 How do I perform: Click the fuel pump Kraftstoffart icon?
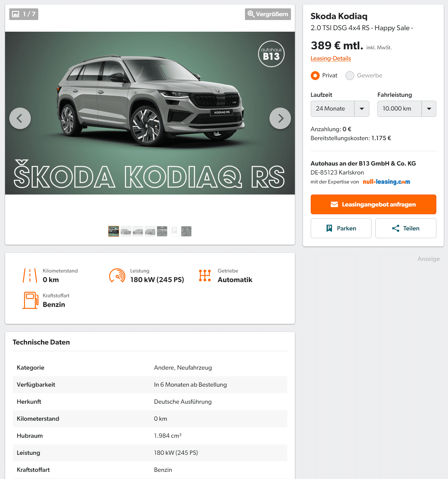tap(30, 300)
